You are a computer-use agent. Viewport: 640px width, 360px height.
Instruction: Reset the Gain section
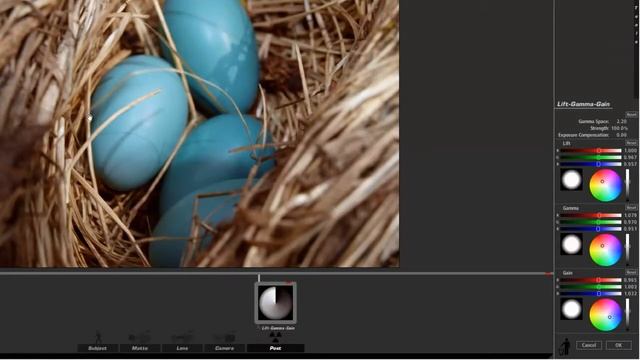point(631,272)
